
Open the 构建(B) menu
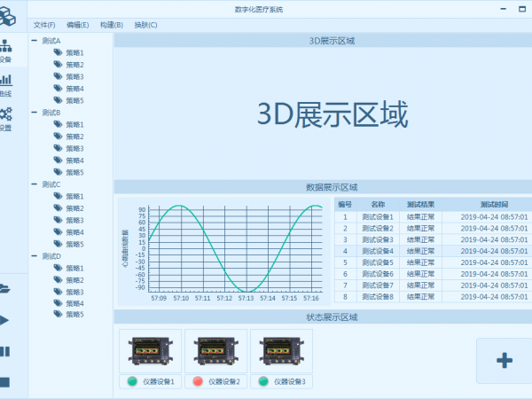coord(111,25)
